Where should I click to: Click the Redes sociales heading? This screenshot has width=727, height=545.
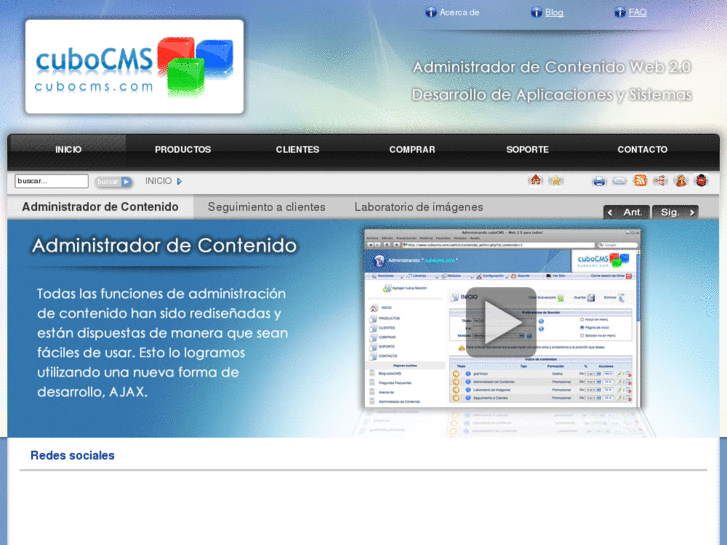click(x=72, y=455)
